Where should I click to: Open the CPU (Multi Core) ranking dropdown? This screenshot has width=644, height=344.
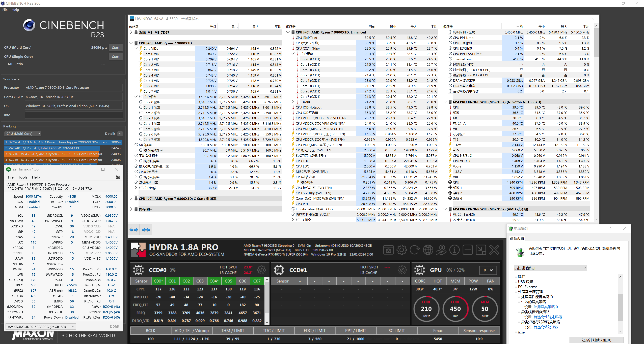pyautogui.click(x=22, y=133)
